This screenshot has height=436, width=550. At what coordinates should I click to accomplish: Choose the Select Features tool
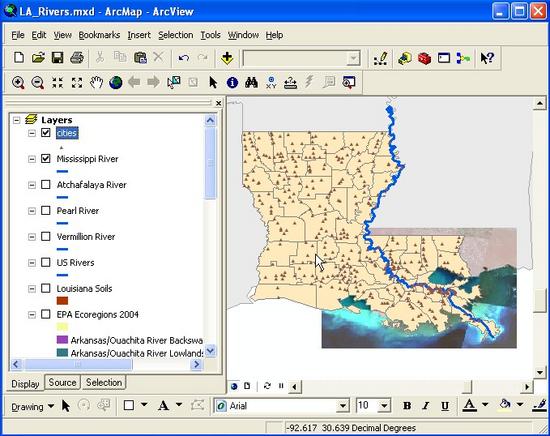pos(174,83)
